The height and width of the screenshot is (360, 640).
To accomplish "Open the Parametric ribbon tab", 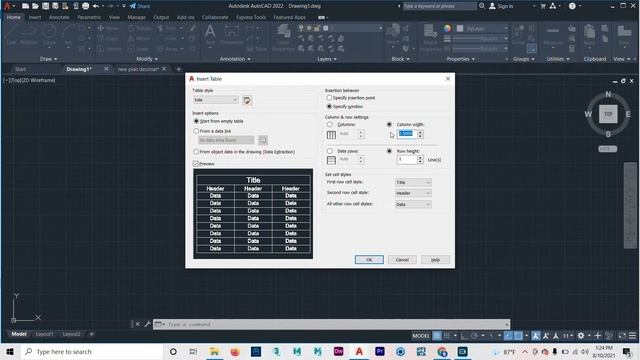I will pos(89,18).
